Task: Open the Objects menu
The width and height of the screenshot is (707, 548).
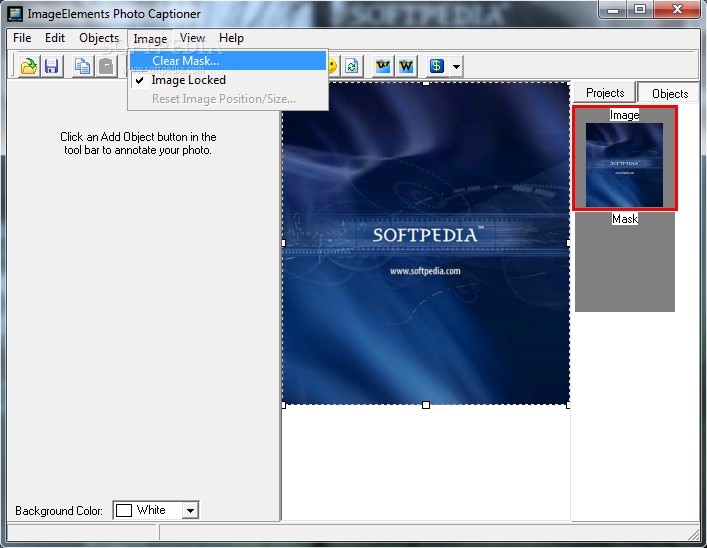Action: (x=99, y=38)
